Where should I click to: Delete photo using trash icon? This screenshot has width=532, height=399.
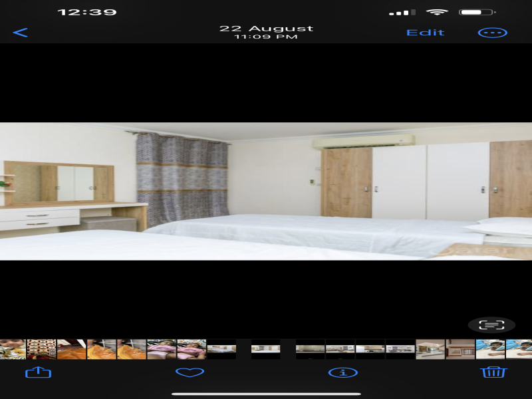(x=493, y=372)
